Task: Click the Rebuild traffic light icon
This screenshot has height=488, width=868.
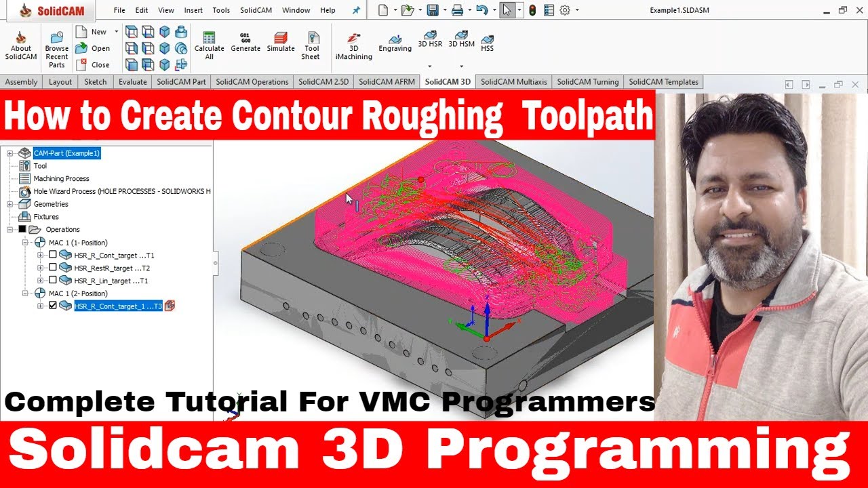Action: (x=532, y=10)
